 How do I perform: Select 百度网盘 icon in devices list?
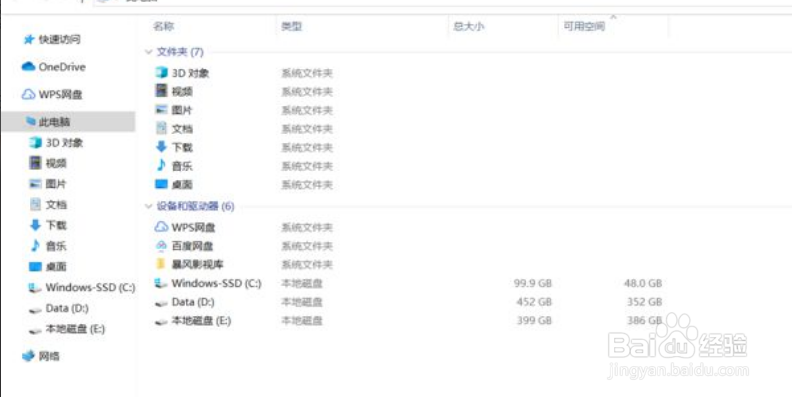[x=161, y=246]
